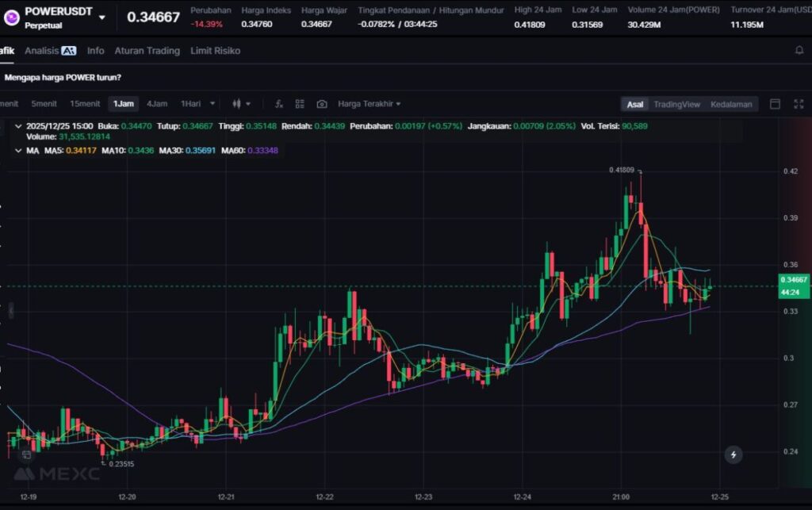Click 'Mengapa harga POWER turun?' link
Screen dimensions: 812x510
coord(63,78)
